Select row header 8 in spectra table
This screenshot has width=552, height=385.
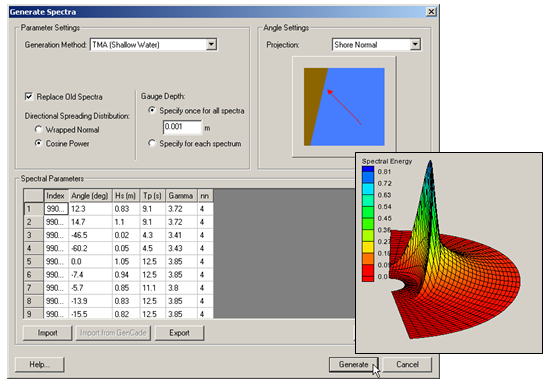coord(33,301)
